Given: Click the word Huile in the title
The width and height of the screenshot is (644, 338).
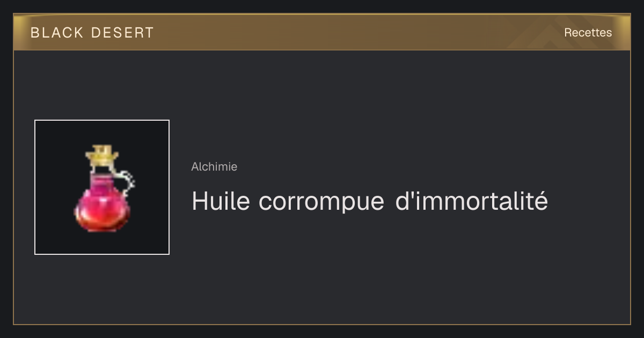Looking at the screenshot, I should tap(221, 202).
